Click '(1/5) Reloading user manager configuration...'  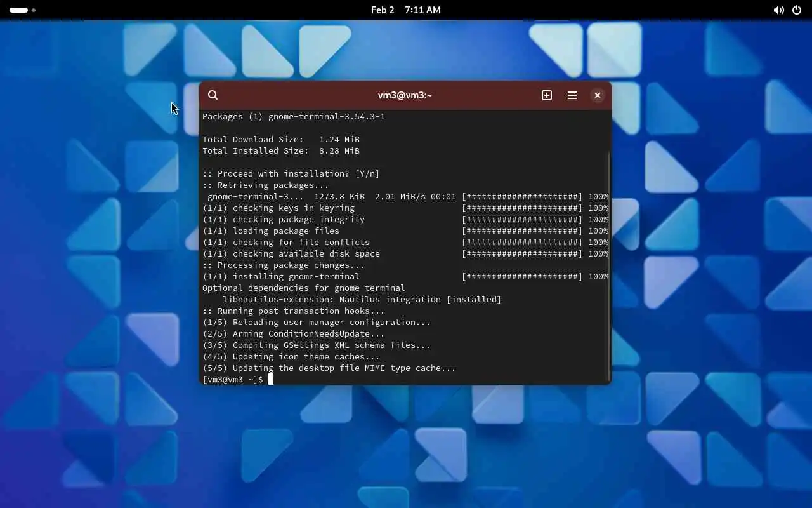[x=317, y=322]
